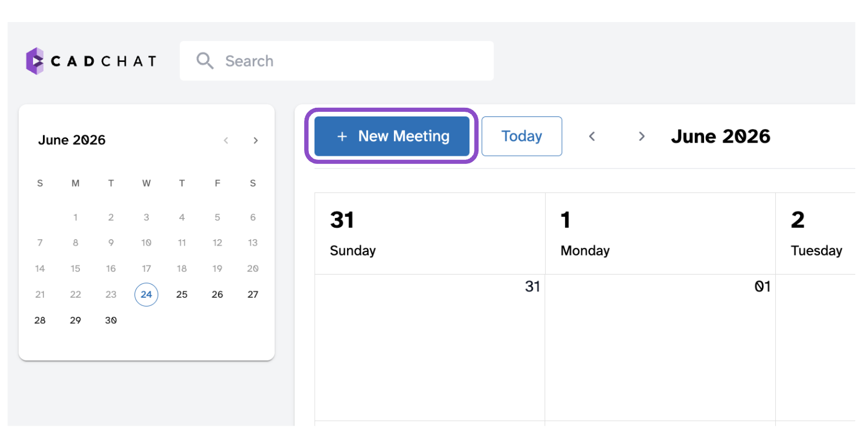Screen dimensions: 868x431
Task: Select June 30 in mini calendar
Action: 111,320
